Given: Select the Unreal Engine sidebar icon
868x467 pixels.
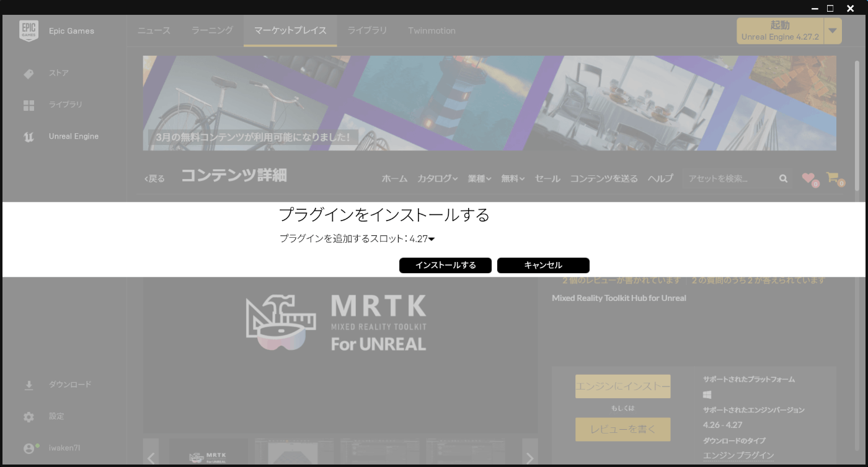Looking at the screenshot, I should [x=29, y=136].
